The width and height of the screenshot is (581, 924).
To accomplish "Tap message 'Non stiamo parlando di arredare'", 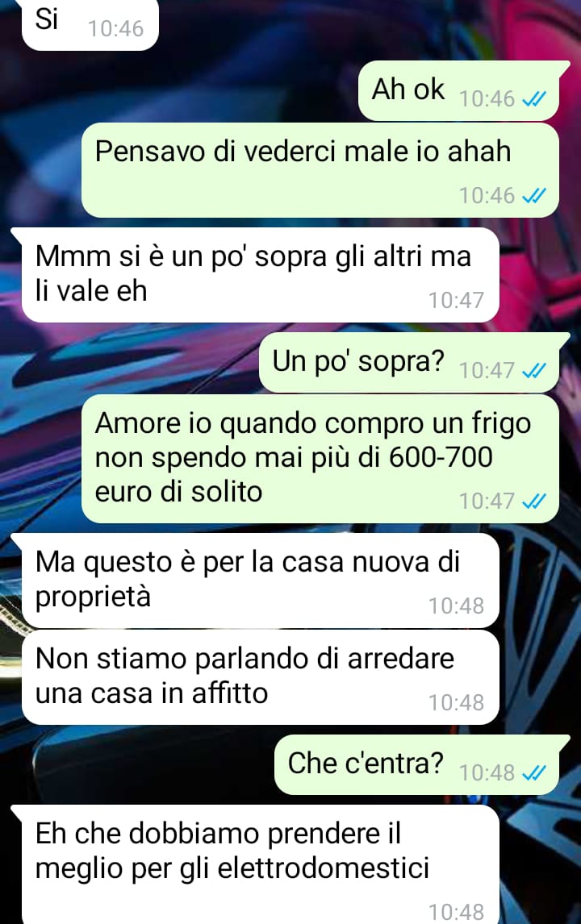I will (x=260, y=677).
